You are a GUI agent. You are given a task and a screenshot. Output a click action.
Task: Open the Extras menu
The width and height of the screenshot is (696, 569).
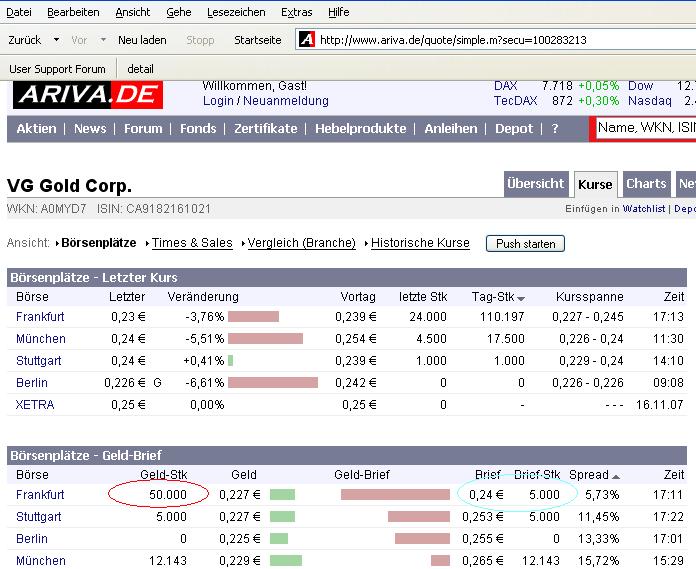[x=297, y=12]
